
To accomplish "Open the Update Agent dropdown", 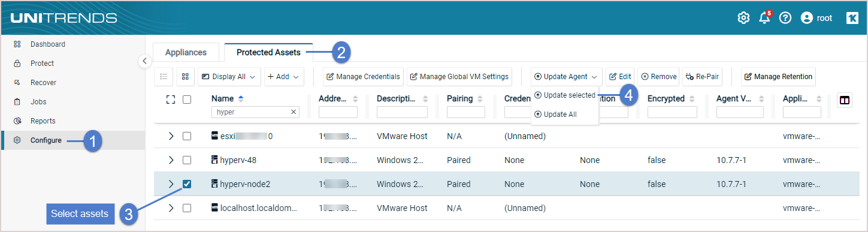I will point(566,77).
